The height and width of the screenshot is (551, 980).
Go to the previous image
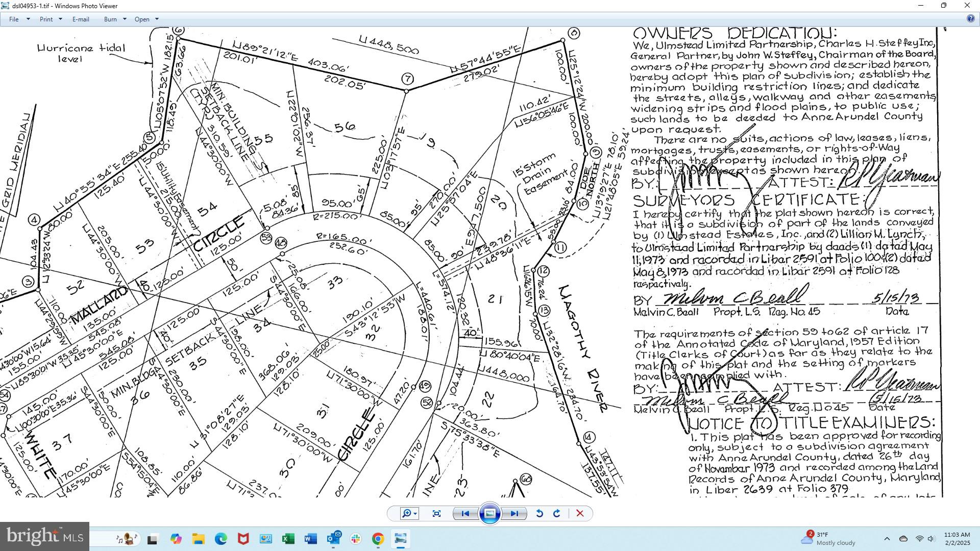pyautogui.click(x=465, y=513)
